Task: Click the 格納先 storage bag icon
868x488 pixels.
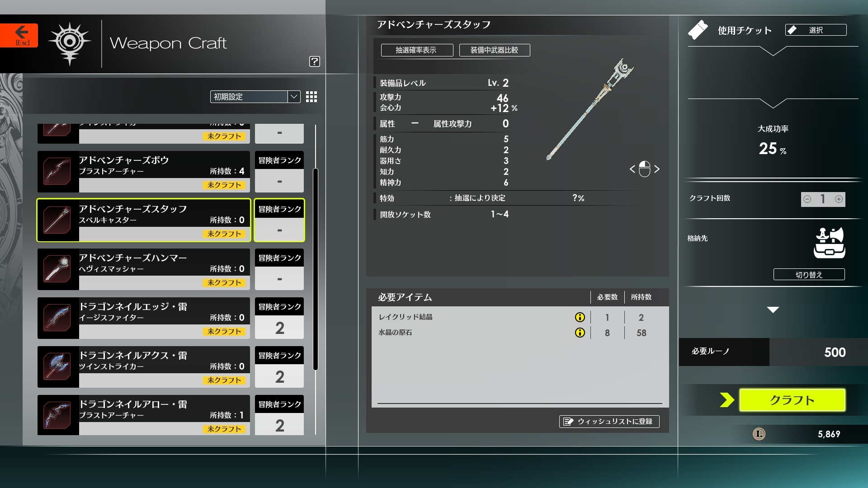Action: point(830,243)
